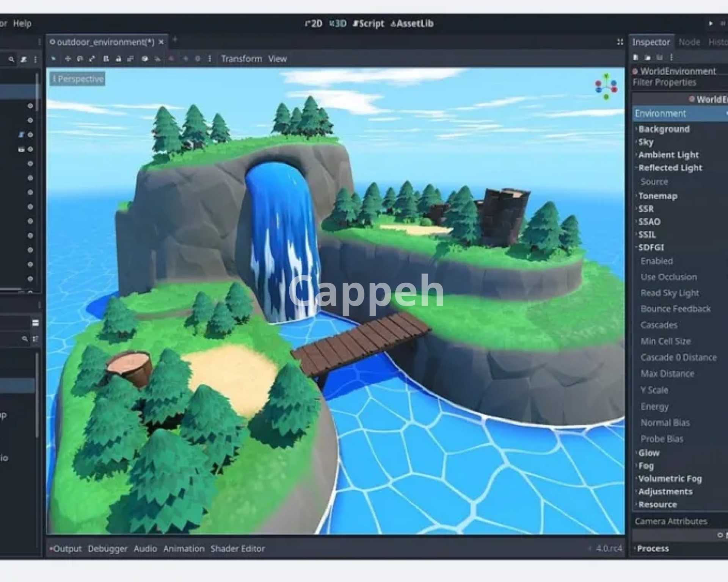This screenshot has height=582, width=728.
Task: Click the Perspective viewport menu button
Action: [78, 79]
